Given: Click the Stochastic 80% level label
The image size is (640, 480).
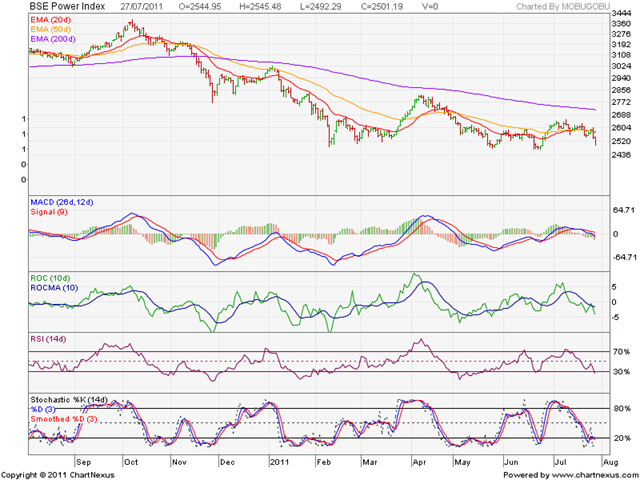Looking at the screenshot, I should coord(622,409).
